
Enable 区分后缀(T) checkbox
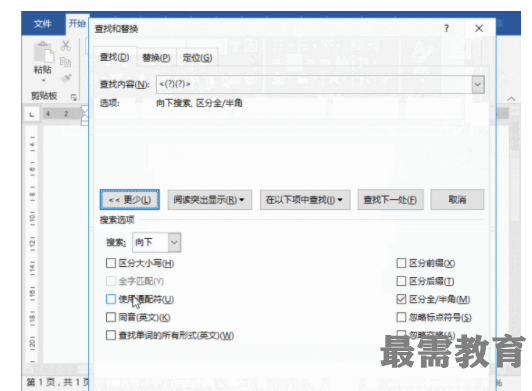401,281
